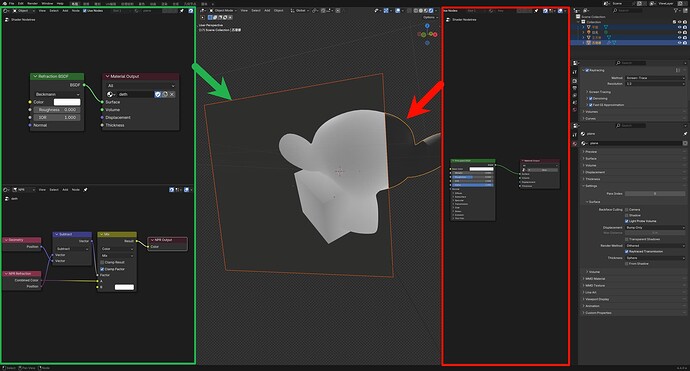This screenshot has width=690, height=371.
Task: Open the NPR tree browse dropdown on Material Output
Action: tap(110, 94)
